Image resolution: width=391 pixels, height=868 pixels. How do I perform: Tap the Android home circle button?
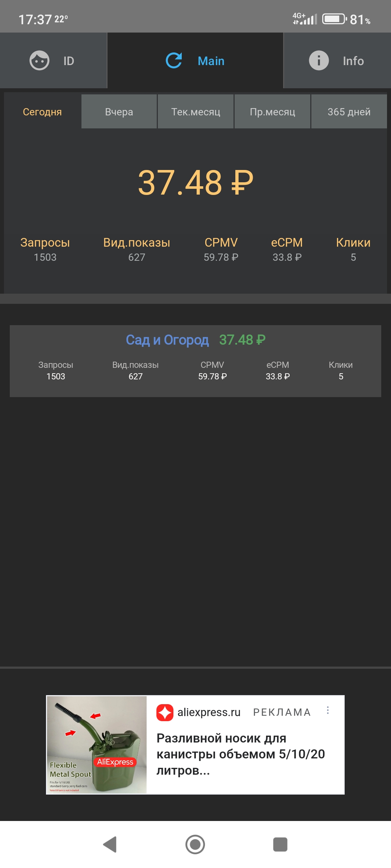[x=195, y=844]
